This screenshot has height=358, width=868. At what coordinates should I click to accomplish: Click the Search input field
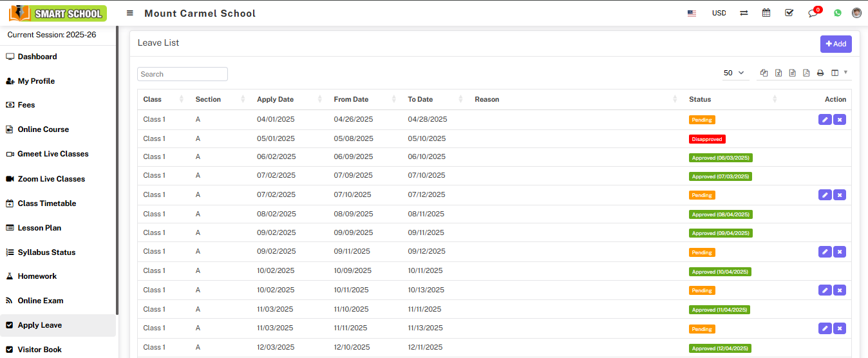pyautogui.click(x=182, y=74)
